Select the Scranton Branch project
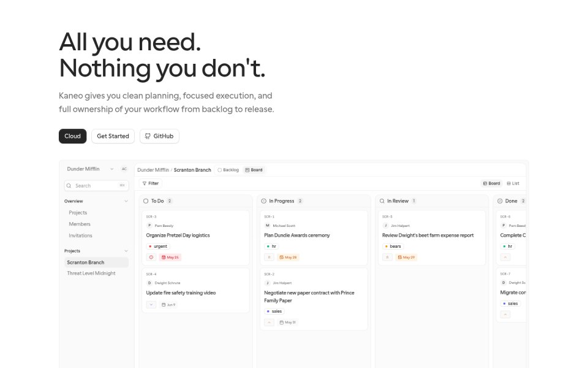 96,262
